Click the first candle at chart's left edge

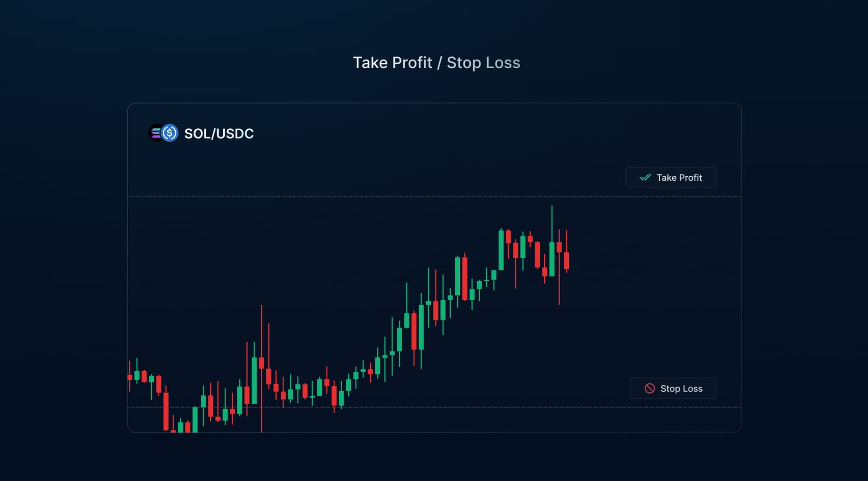tap(130, 377)
